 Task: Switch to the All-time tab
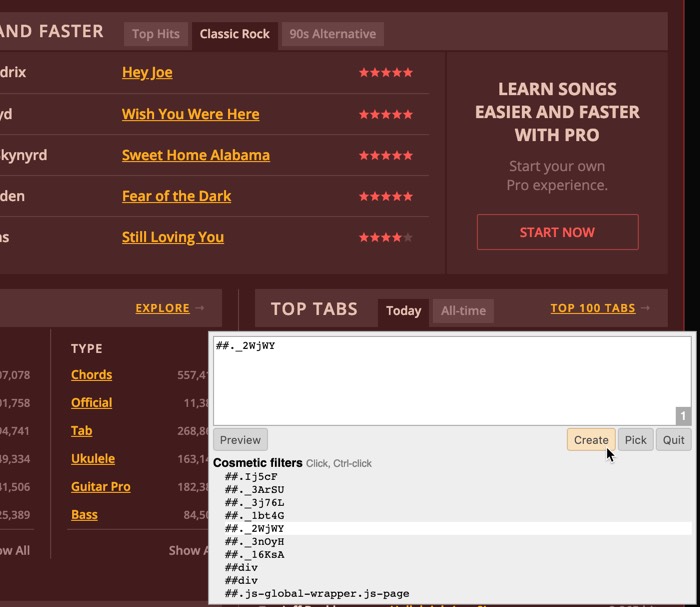(463, 311)
